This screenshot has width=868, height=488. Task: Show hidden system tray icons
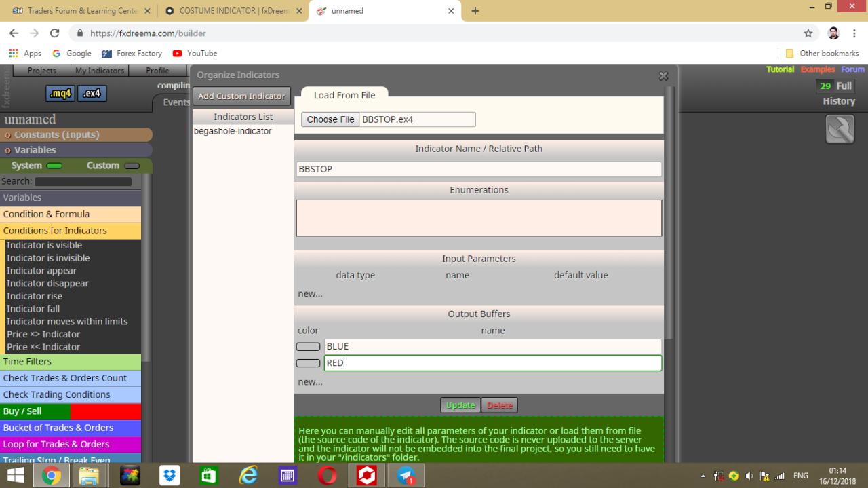coord(703,476)
